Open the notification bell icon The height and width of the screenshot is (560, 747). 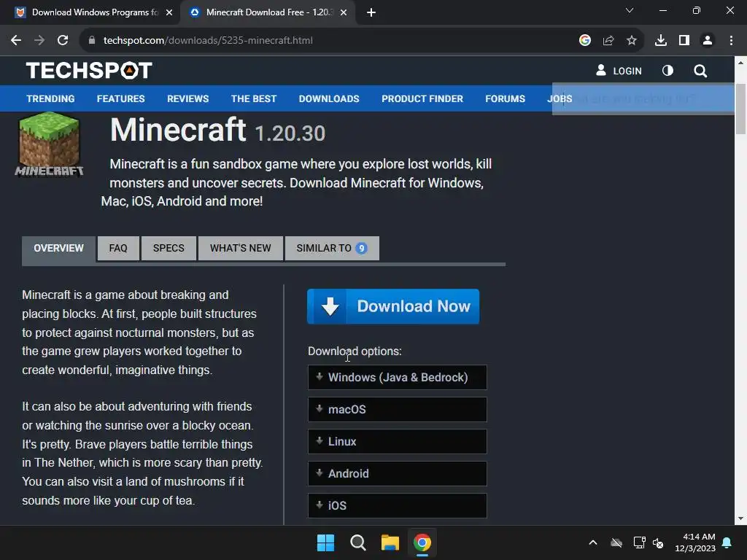727,542
